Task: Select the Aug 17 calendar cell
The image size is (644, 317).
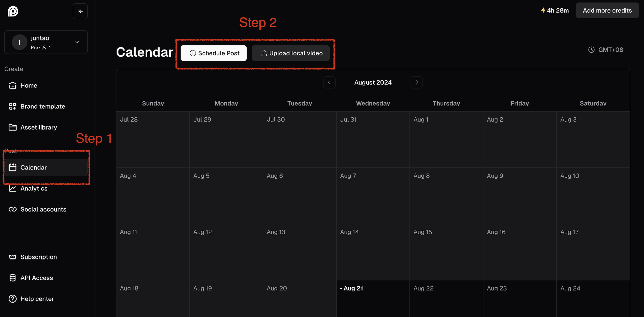Action: pyautogui.click(x=593, y=252)
